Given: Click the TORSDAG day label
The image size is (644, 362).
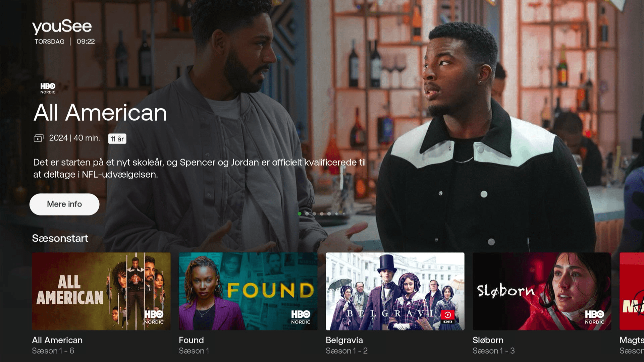Looking at the screenshot, I should tap(50, 42).
